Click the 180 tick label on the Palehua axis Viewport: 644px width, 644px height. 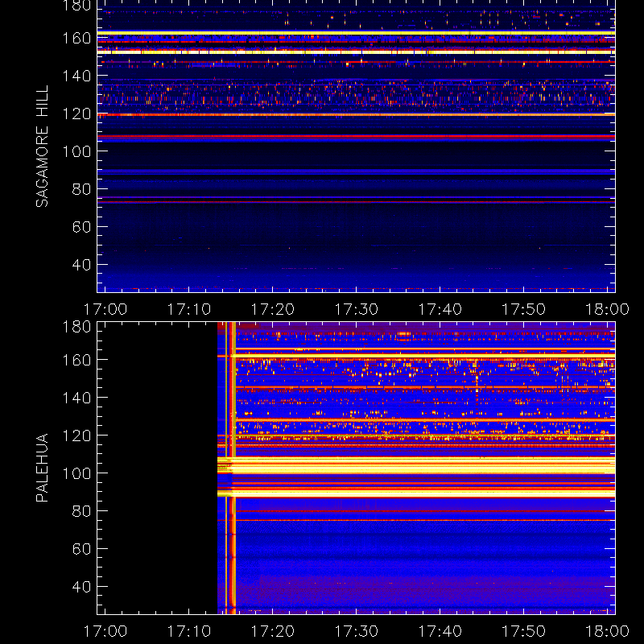(76, 327)
